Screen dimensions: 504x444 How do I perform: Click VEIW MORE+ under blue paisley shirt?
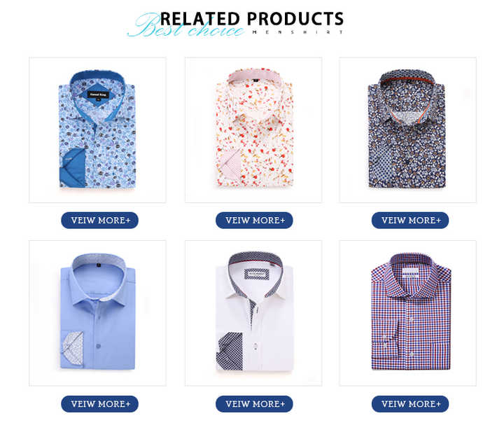click(x=100, y=220)
